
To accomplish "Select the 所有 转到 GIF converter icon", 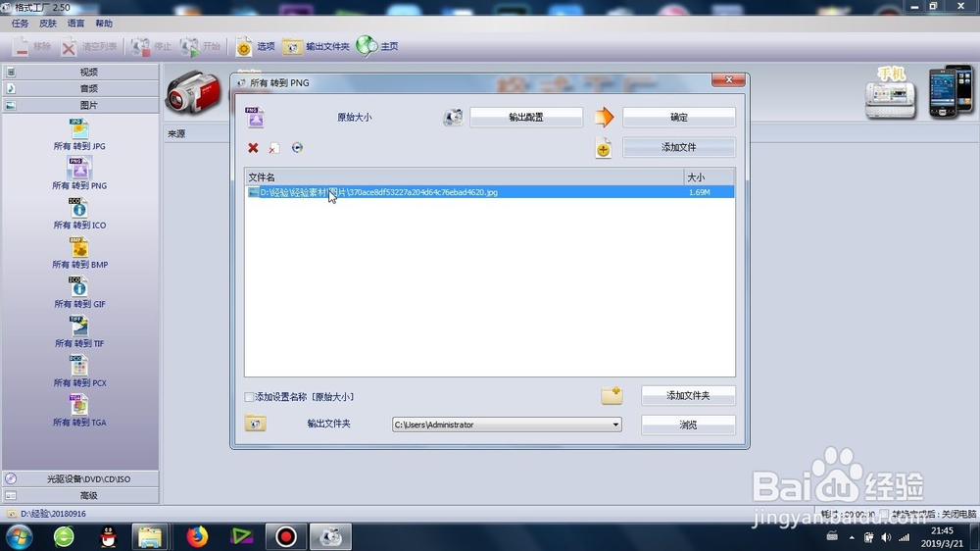I will pos(78,286).
